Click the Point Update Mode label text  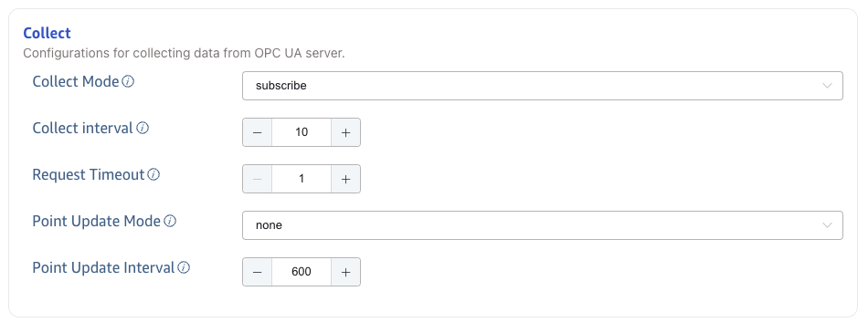coord(97,222)
